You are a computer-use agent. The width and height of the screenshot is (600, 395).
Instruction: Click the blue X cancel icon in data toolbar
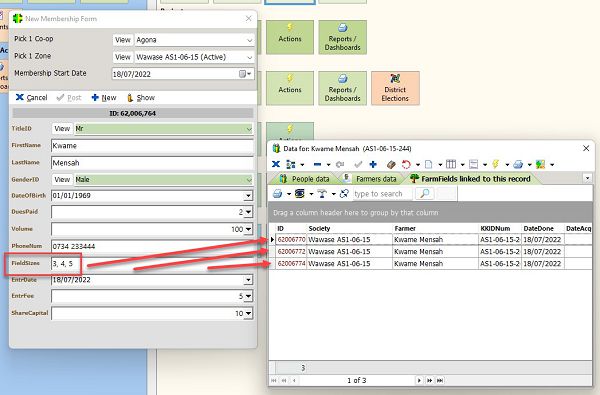click(276, 165)
